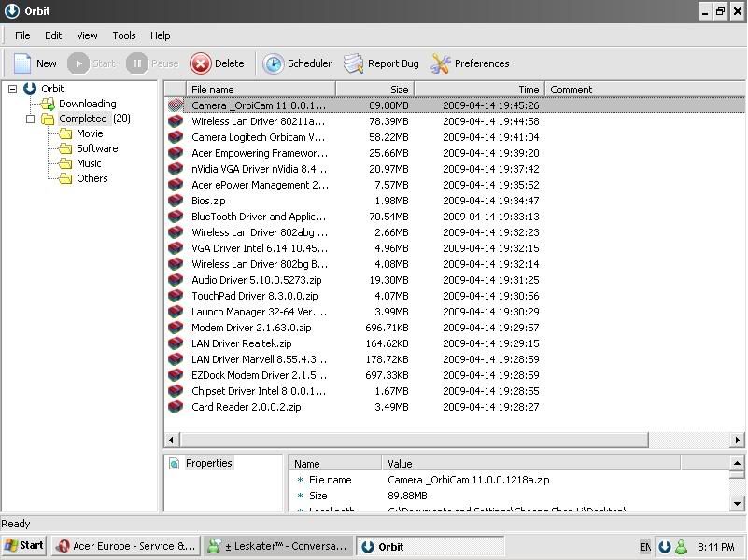Click the Pause toolbar button
The image size is (748, 560).
click(152, 63)
